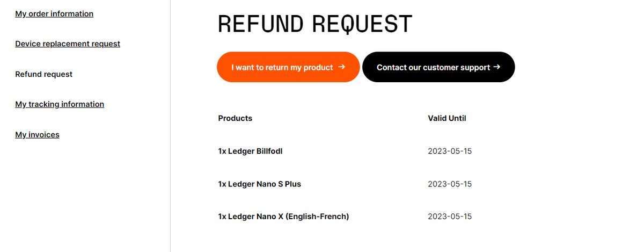Image resolution: width=644 pixels, height=252 pixels.
Task: Select Refund request in the sidebar
Action: (x=44, y=74)
